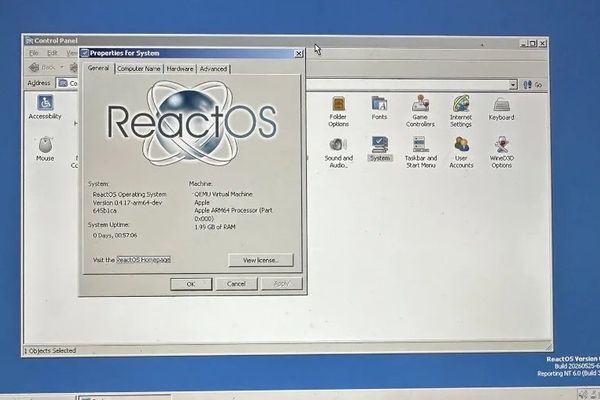Open the Game Controllers icon
This screenshot has width=600, height=400.
(420, 111)
